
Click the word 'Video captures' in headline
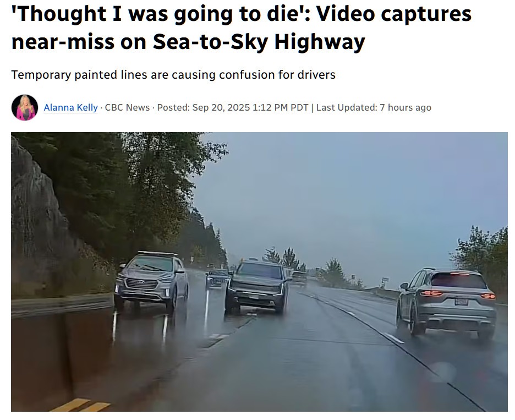[x=393, y=14]
